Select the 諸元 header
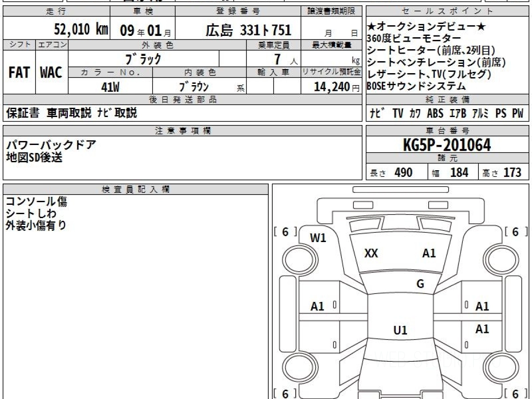532x399 pixels. point(447,158)
